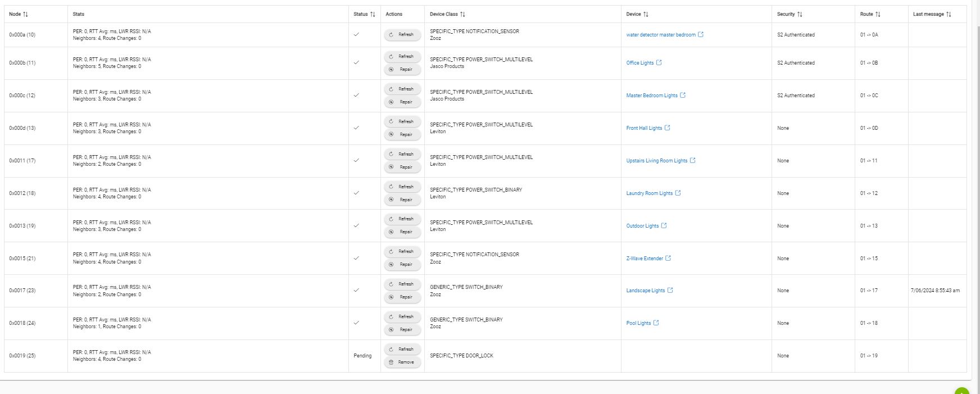Click external link icon beside Z-Wave Extender
Screen dimensions: 980x394
click(668, 259)
